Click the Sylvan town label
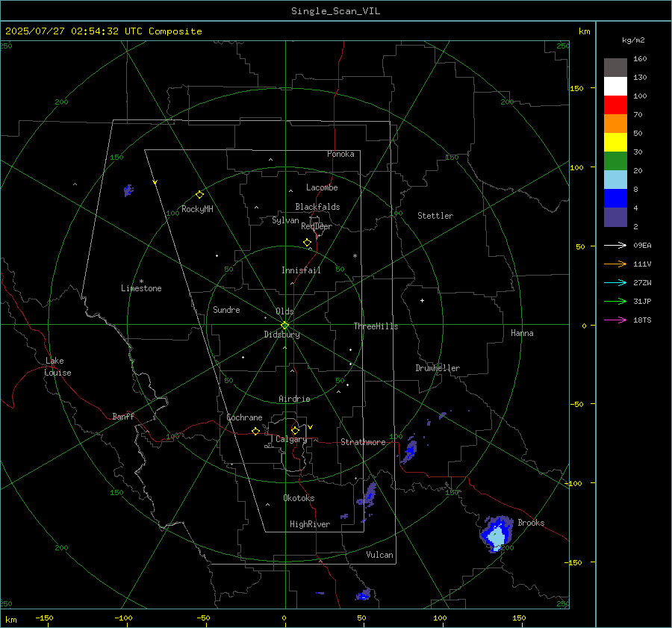This screenshot has width=672, height=628. click(285, 220)
